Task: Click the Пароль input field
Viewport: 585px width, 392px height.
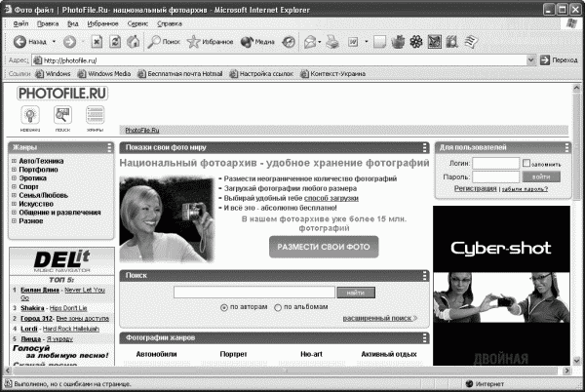Action: point(496,176)
